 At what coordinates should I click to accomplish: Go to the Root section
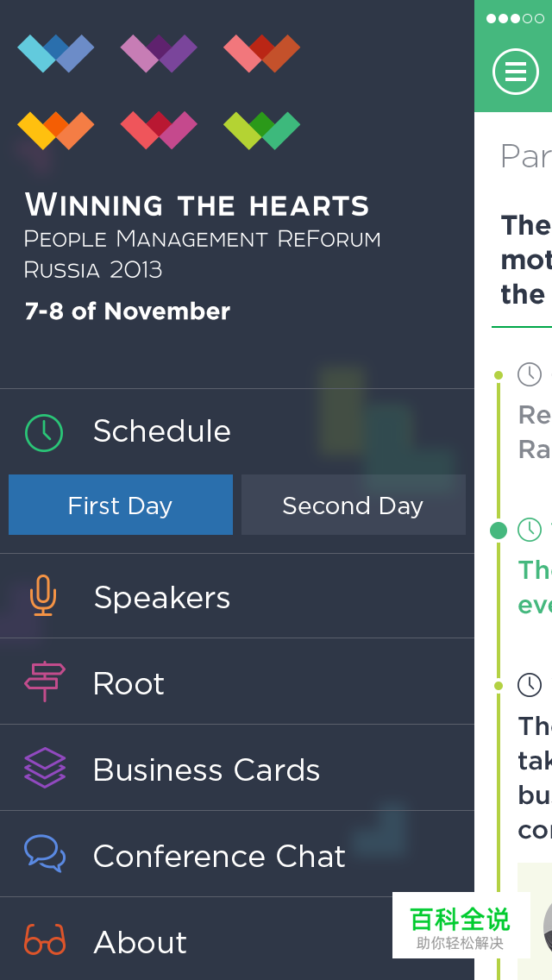coord(129,683)
